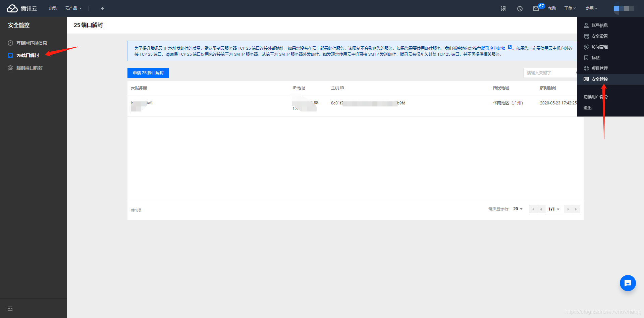This screenshot has height=318, width=644.
Task: Go to next page arrow
Action: (568, 209)
